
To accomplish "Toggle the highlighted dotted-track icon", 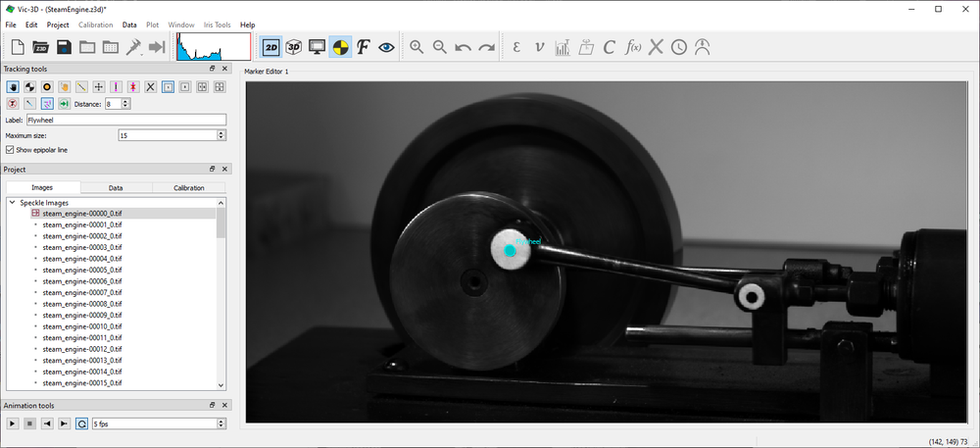I will (x=46, y=104).
